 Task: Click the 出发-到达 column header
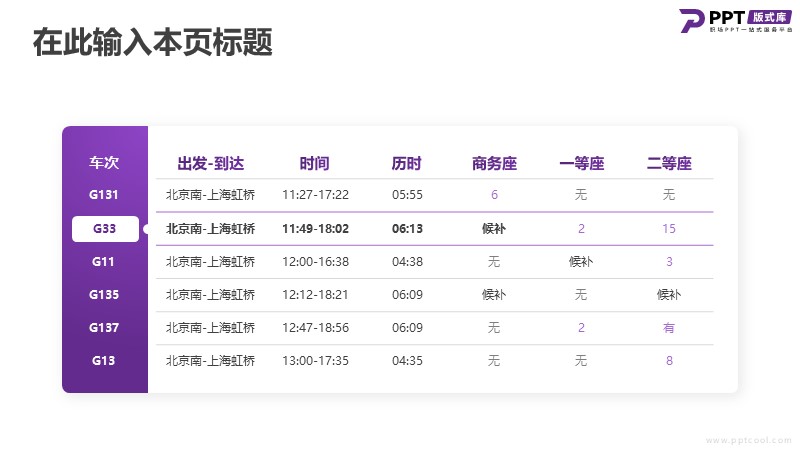tap(211, 164)
